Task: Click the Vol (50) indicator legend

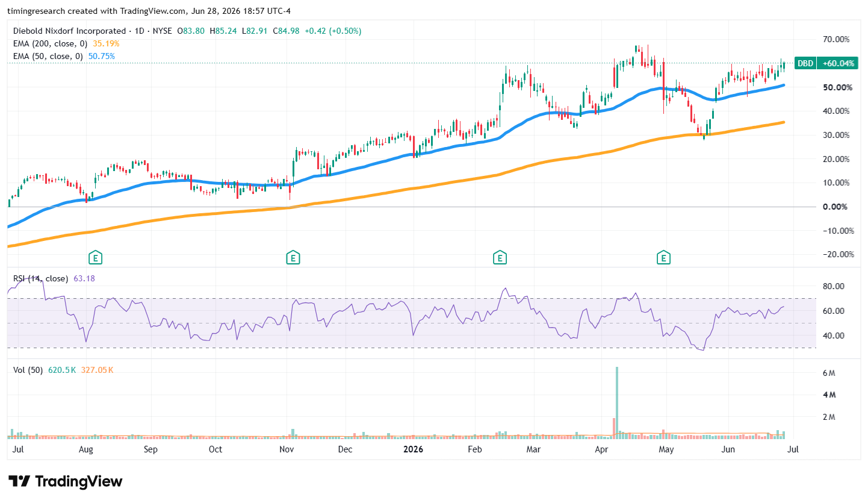Action: (x=28, y=370)
